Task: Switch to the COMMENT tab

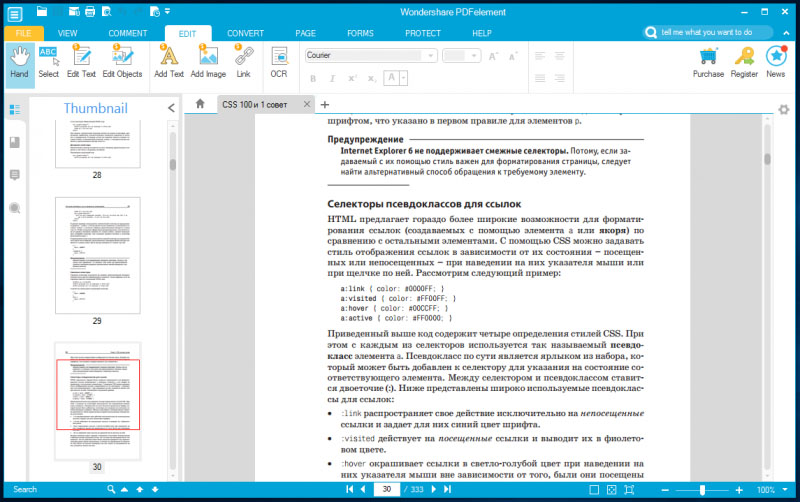Action: 128,33
